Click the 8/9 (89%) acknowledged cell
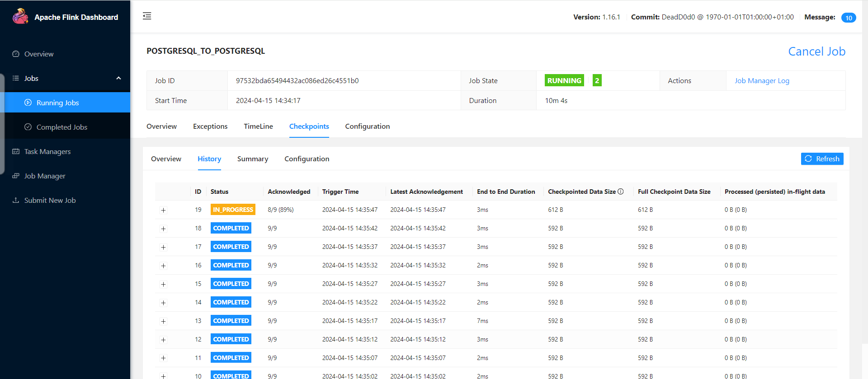This screenshot has height=379, width=868. (281, 210)
